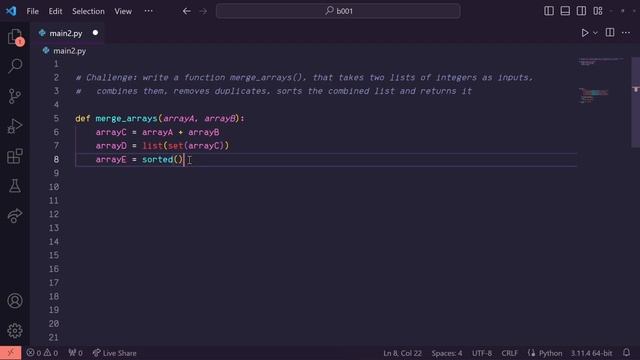
Task: Open the File menu
Action: coord(33,11)
